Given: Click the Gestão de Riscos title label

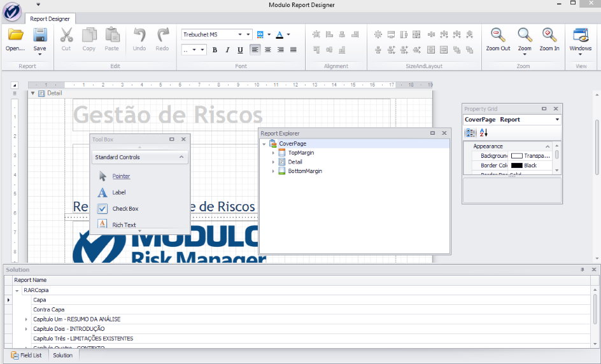Looking at the screenshot, I should (168, 115).
